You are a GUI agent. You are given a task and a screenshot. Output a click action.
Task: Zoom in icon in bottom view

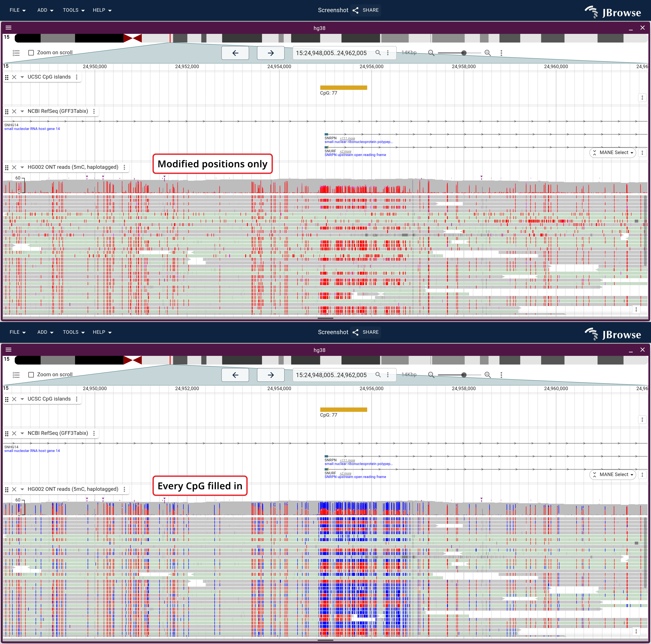click(488, 375)
